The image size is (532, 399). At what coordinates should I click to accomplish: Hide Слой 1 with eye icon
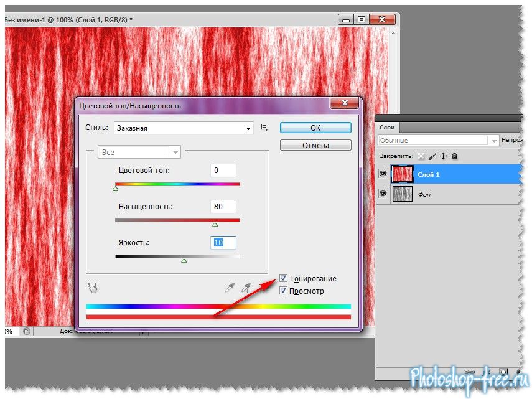[383, 175]
